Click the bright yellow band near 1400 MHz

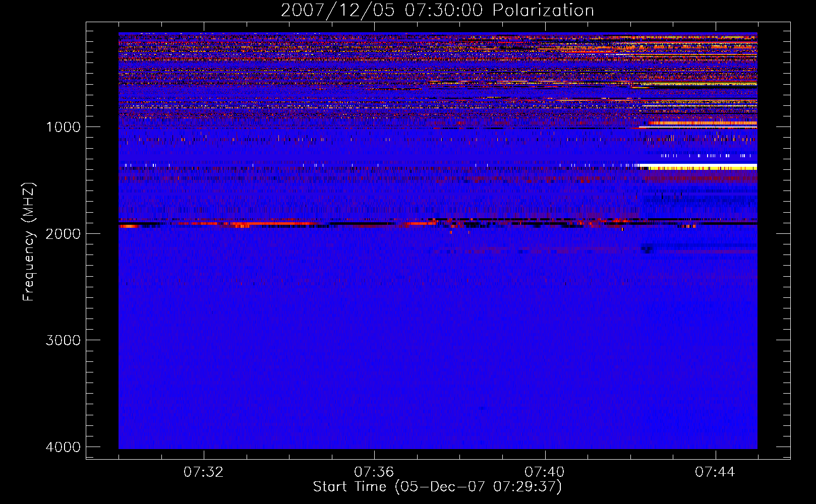(x=698, y=167)
